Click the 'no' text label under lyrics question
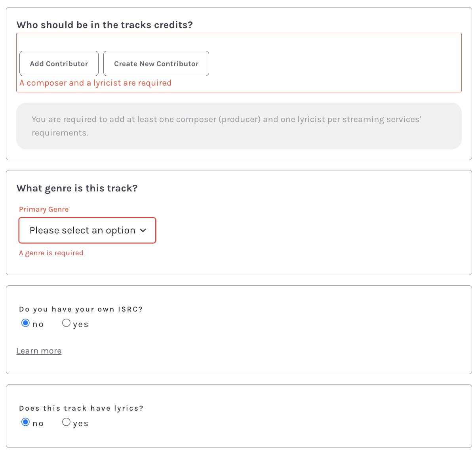Image resolution: width=476 pixels, height=455 pixels. point(38,423)
